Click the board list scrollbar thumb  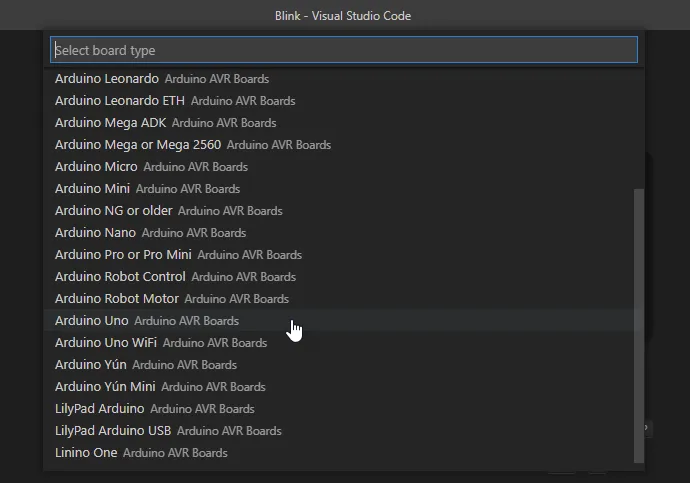pyautogui.click(x=639, y=326)
